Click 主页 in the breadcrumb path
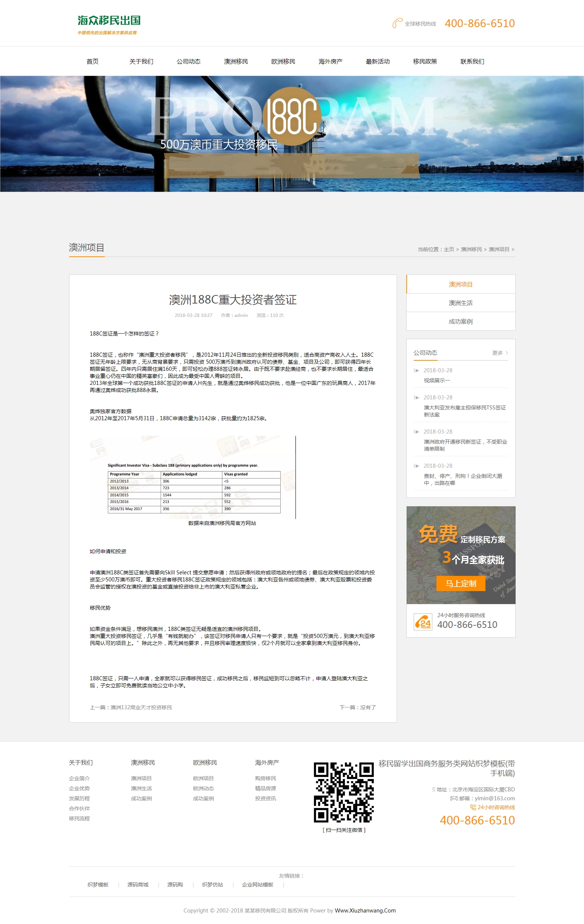584x924 pixels. [448, 249]
